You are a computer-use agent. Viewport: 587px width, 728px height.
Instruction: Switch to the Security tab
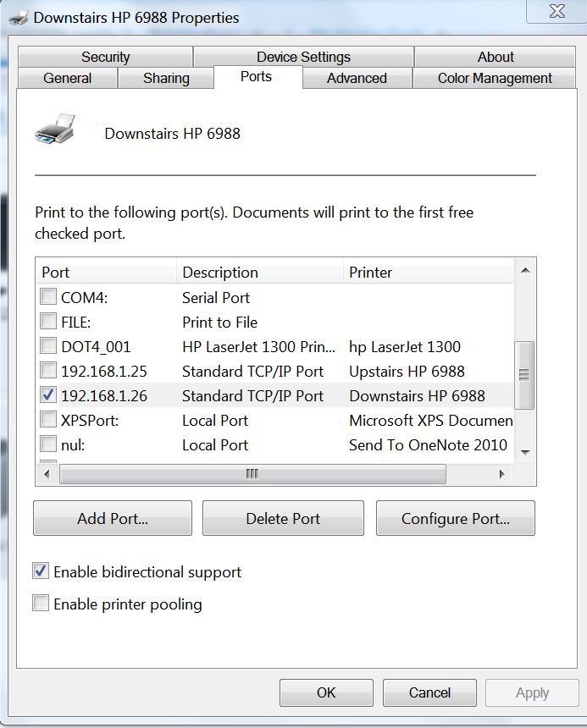[105, 57]
